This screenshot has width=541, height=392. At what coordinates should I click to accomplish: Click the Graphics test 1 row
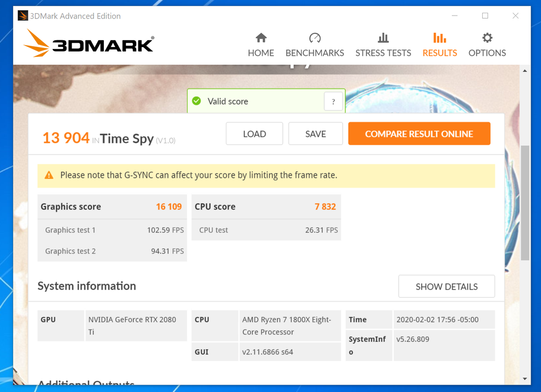click(x=112, y=230)
